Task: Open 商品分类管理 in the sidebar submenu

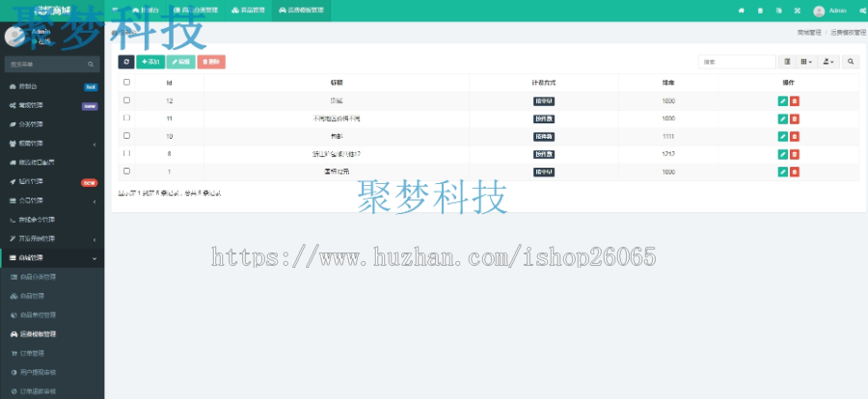Action: click(x=52, y=278)
